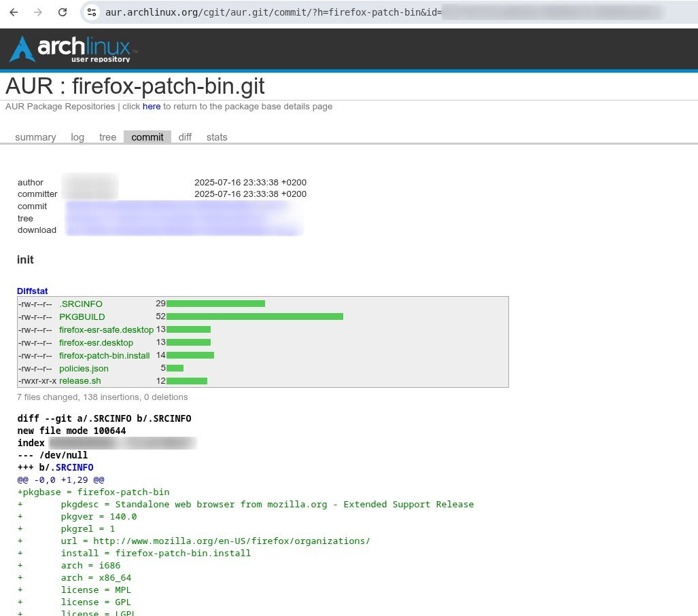Click the browser forward arrow
The height and width of the screenshot is (616, 698).
38,12
